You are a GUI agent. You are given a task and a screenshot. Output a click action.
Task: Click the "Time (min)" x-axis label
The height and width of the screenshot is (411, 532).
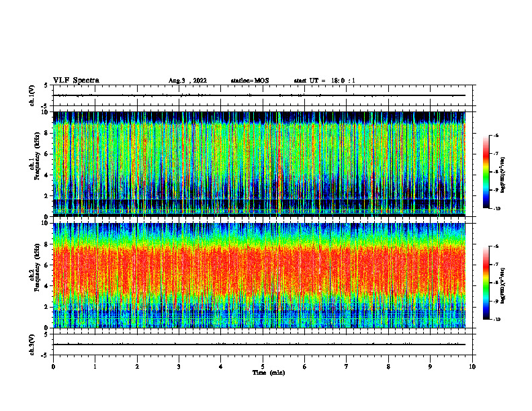(x=269, y=373)
